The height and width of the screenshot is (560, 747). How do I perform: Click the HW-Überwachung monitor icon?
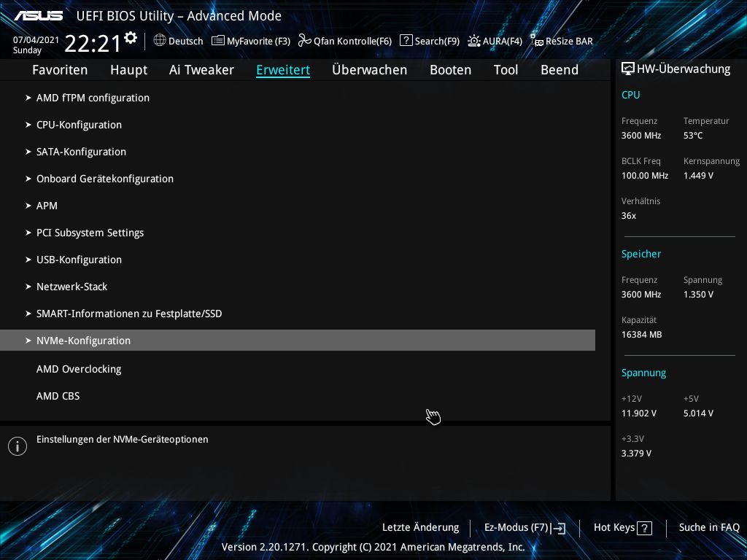tap(628, 69)
